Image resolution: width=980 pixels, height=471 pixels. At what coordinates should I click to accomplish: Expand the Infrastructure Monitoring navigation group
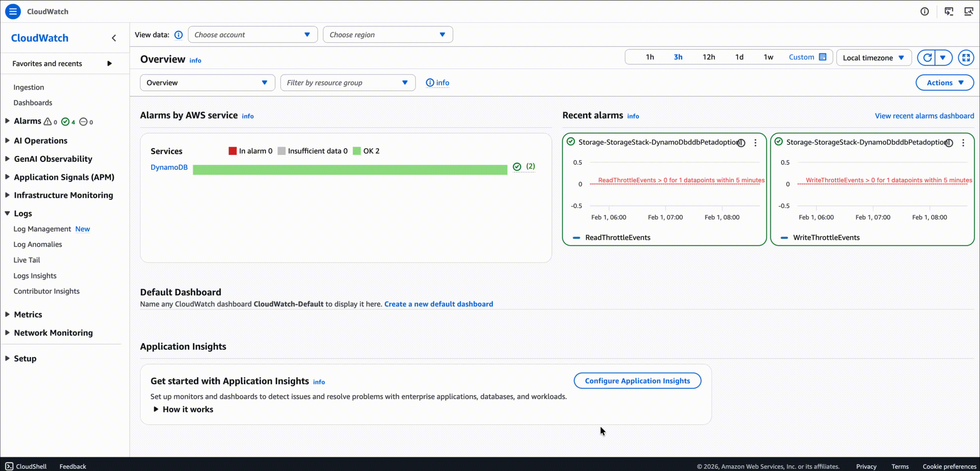click(7, 195)
